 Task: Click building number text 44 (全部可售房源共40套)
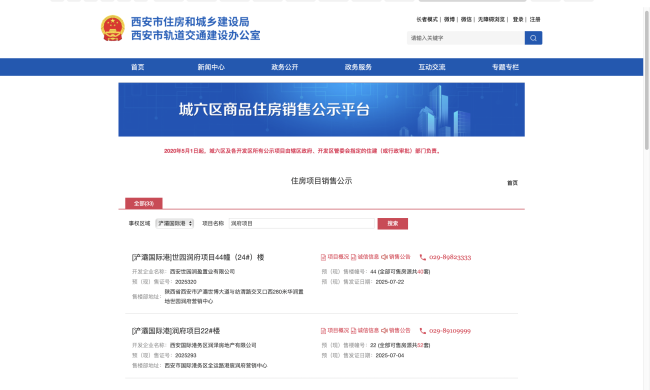coord(400,272)
